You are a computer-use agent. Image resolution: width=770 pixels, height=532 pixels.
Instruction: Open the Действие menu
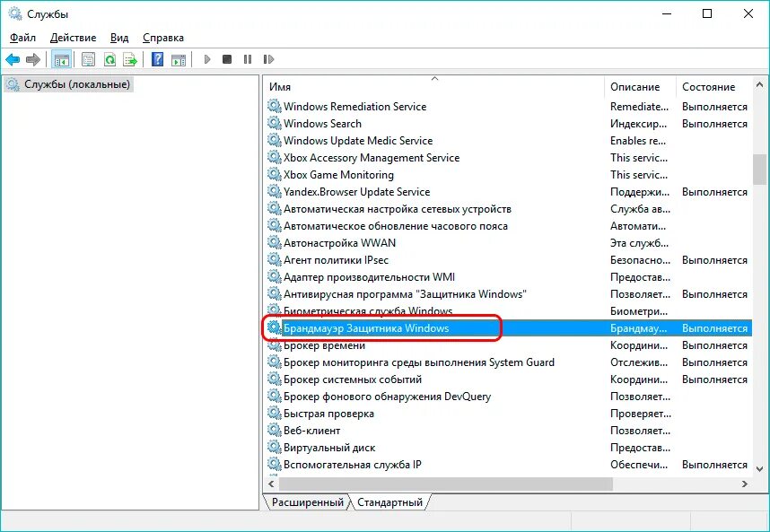coord(74,38)
